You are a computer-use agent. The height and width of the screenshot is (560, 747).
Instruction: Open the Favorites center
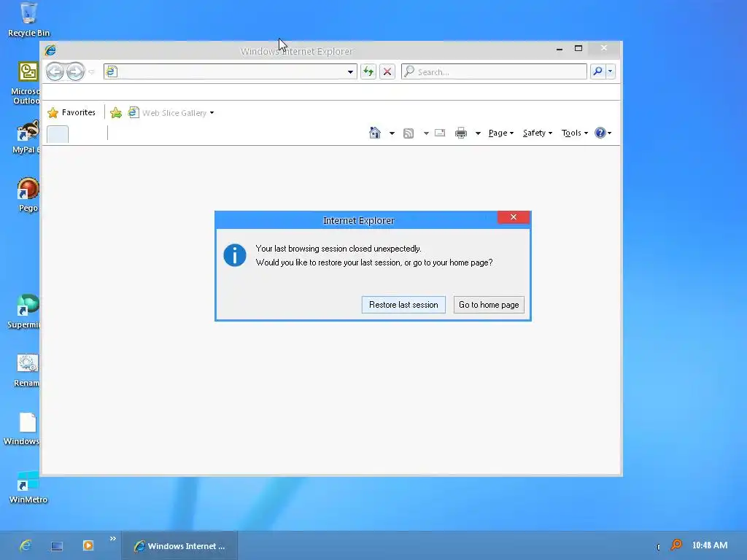71,112
